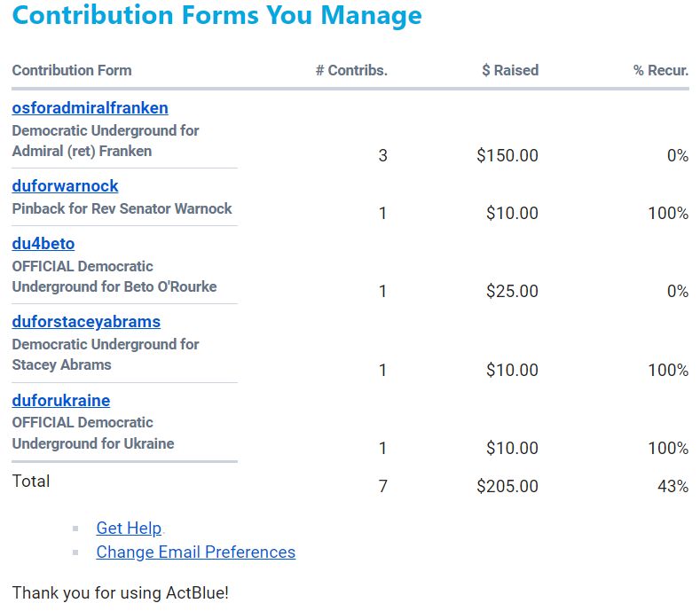Click Pinback for Rev Senator Warnock description

click(122, 209)
